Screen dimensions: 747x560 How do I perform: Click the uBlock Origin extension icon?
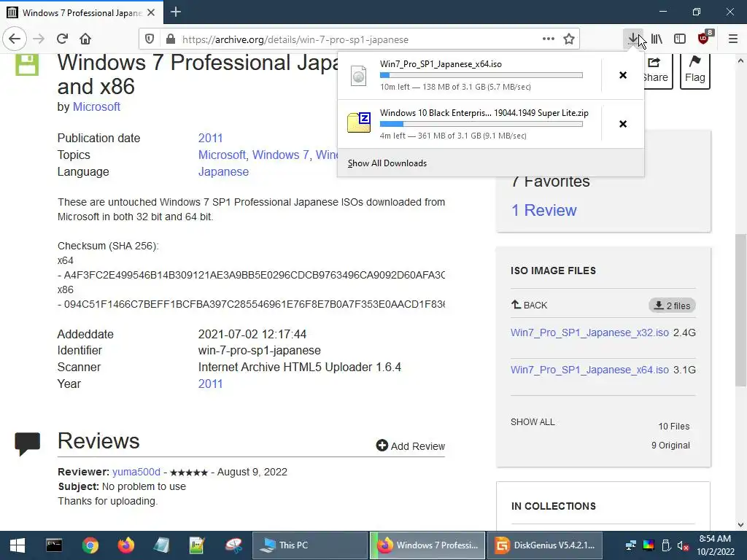click(704, 38)
